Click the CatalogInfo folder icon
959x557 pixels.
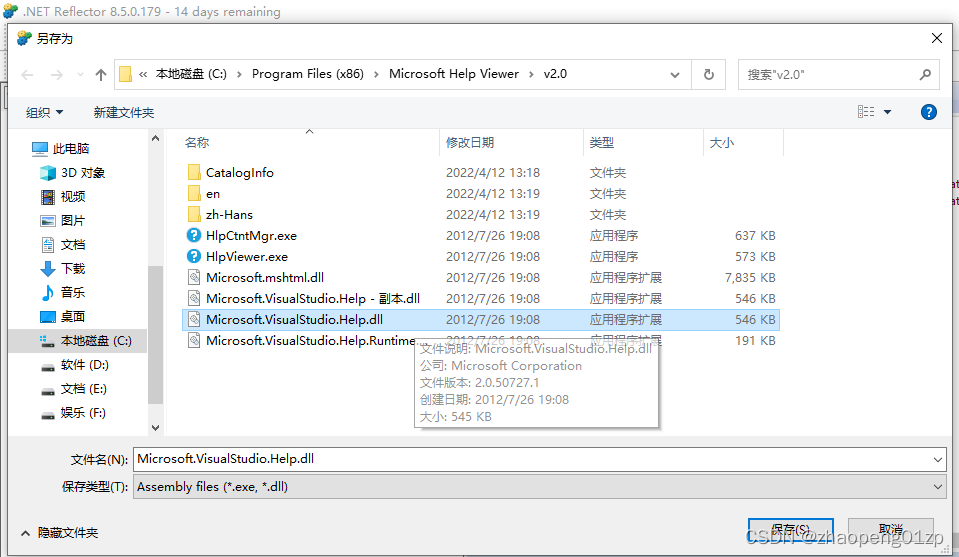(x=194, y=172)
